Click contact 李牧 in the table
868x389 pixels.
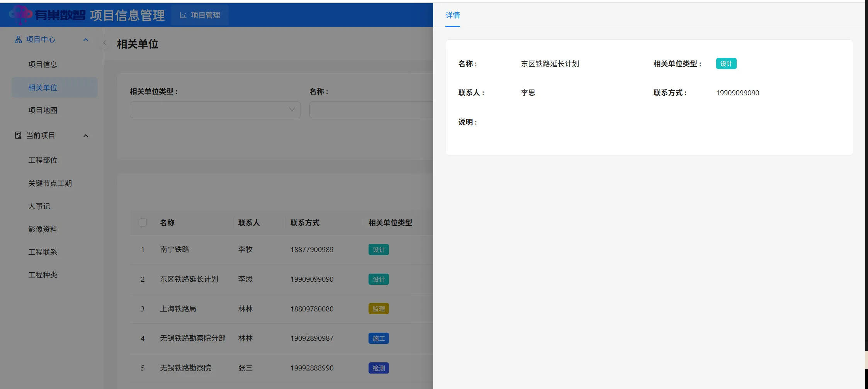pos(245,250)
